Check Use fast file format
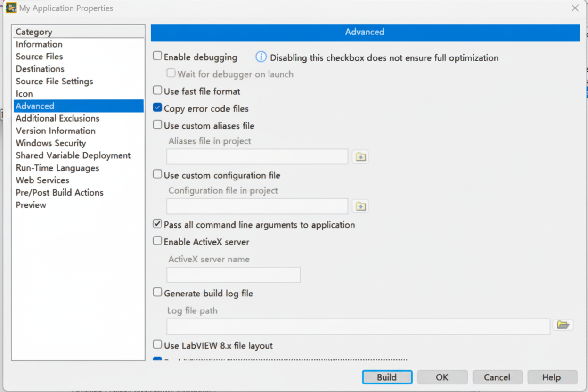The image size is (588, 392). point(157,89)
